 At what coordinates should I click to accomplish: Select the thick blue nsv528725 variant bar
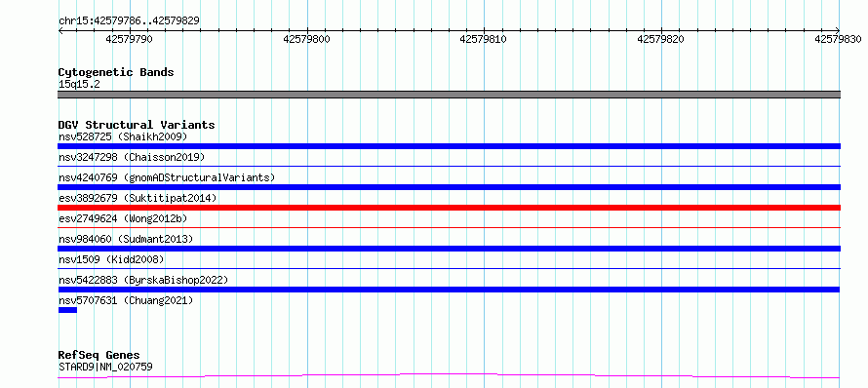click(x=449, y=146)
